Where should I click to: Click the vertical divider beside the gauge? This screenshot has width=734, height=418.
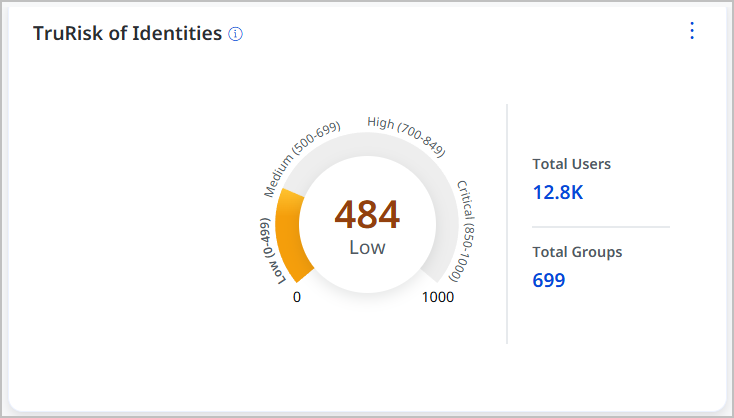coord(507,224)
